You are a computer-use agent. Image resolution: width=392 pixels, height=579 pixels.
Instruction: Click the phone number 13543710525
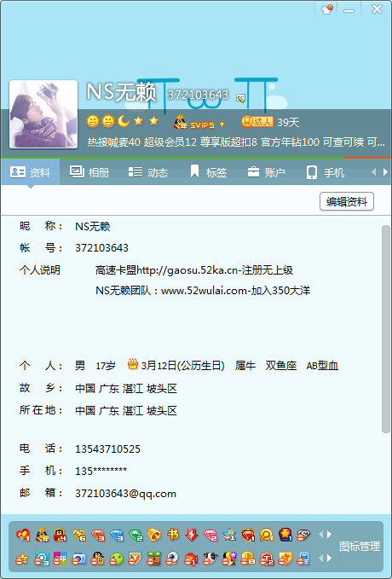[x=107, y=449]
